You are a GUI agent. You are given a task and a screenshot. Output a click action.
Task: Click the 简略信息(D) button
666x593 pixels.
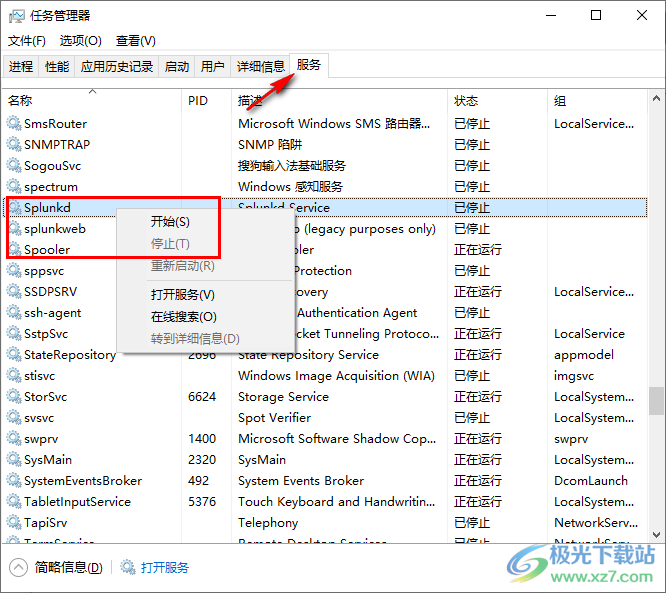68,568
